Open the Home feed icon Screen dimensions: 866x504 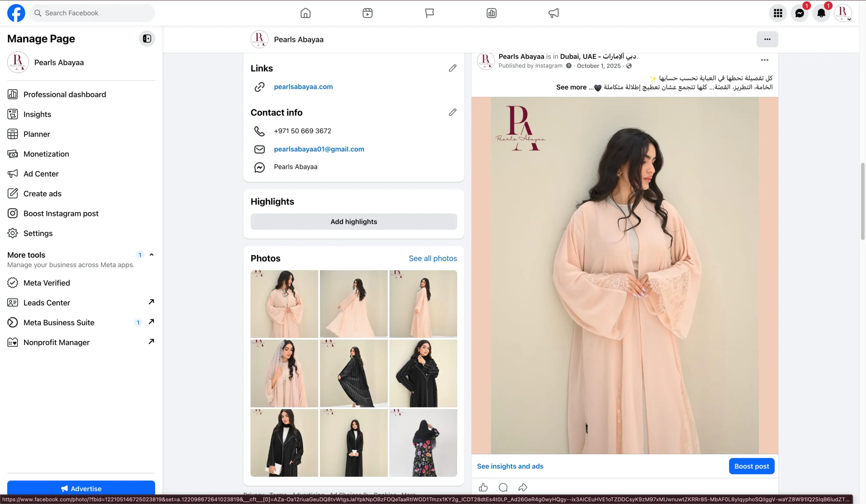pyautogui.click(x=305, y=13)
